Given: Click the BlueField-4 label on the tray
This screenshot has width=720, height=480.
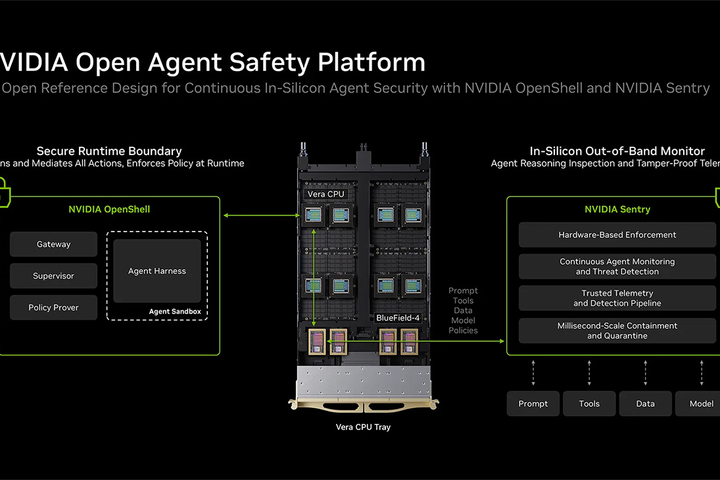Looking at the screenshot, I should pyautogui.click(x=398, y=318).
